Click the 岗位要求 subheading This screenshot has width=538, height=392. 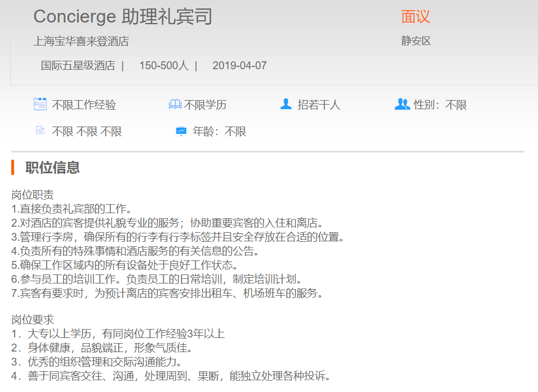[x=33, y=320]
